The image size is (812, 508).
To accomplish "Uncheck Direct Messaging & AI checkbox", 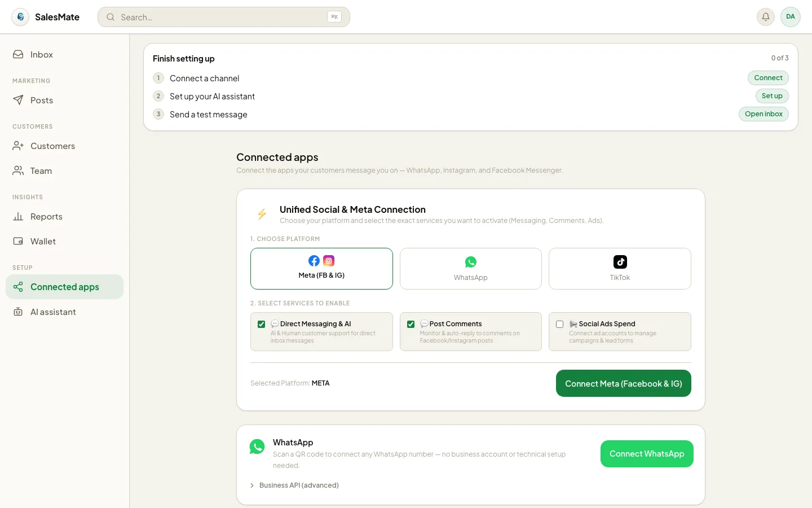I will pyautogui.click(x=261, y=324).
